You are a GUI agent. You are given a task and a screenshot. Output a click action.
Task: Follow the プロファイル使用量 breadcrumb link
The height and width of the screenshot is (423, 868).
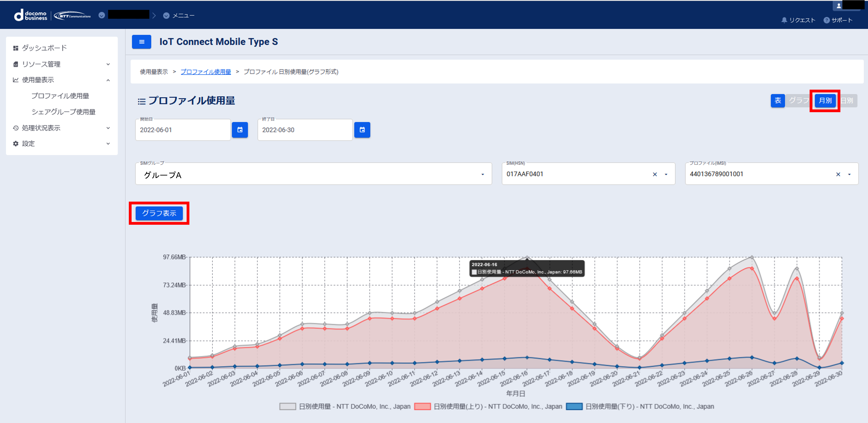pos(206,72)
